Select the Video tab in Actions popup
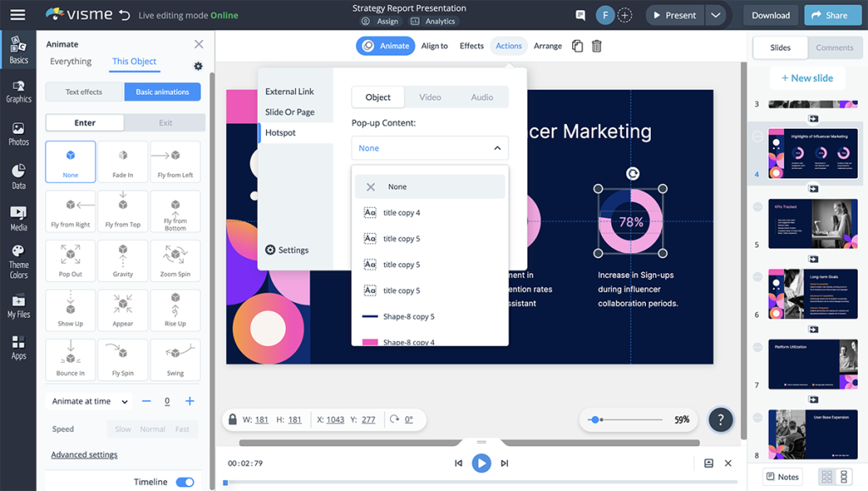Screen dimensions: 868x491 [x=430, y=97]
